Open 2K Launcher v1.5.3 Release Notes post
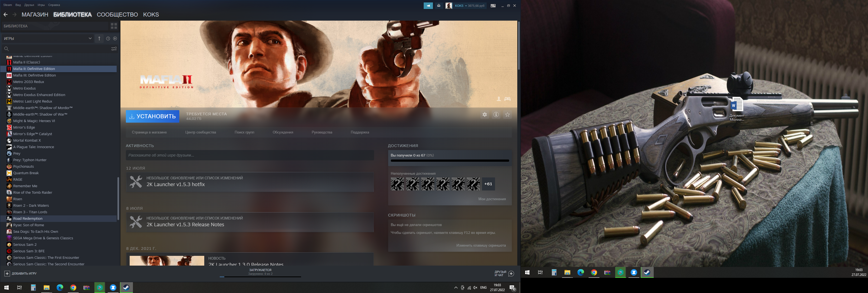868x293 pixels. pos(250,222)
